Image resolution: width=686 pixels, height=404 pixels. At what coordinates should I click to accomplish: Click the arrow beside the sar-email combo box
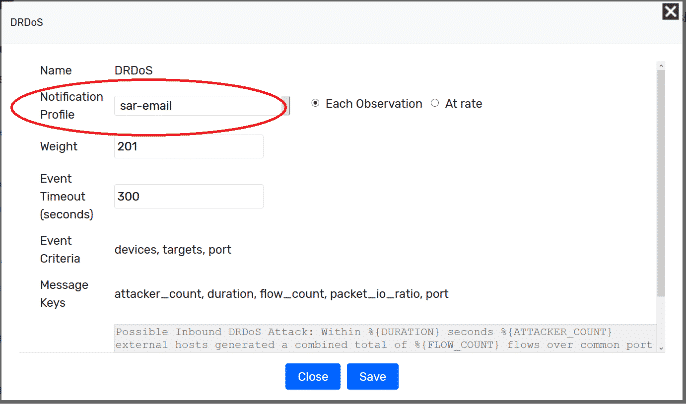pyautogui.click(x=285, y=105)
